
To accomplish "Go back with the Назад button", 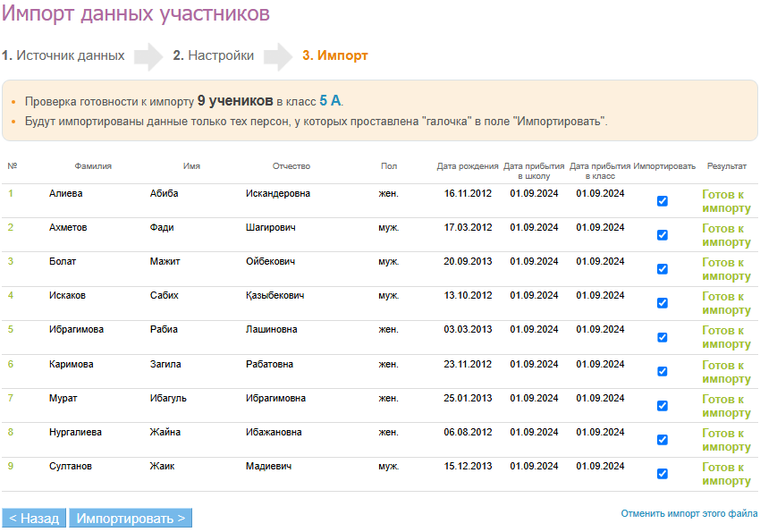I will [34, 519].
